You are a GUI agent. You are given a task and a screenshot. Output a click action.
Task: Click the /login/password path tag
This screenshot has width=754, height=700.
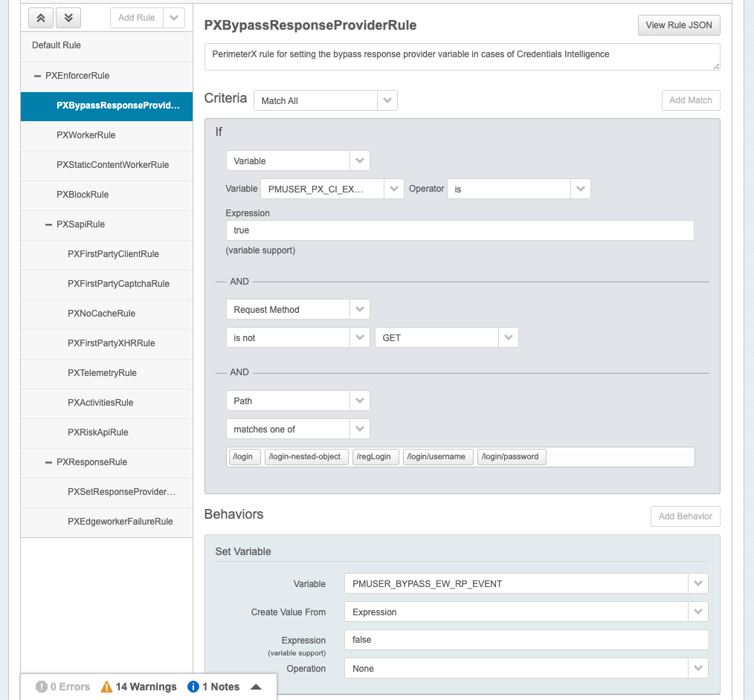[x=512, y=456]
